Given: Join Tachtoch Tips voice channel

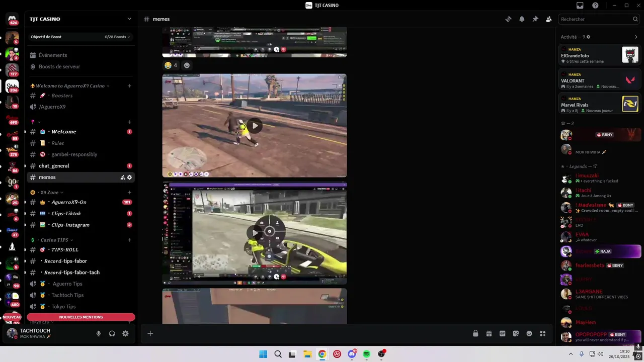Looking at the screenshot, I should 80,295.
